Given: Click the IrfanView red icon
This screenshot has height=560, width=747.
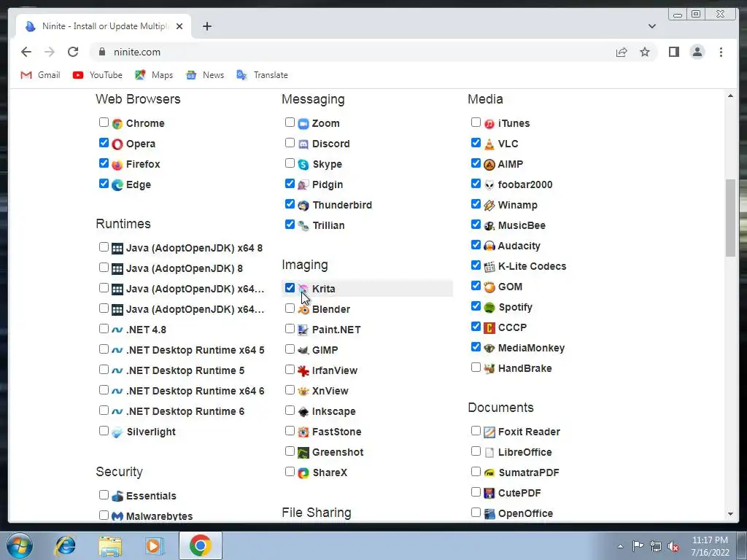Looking at the screenshot, I should 303,371.
